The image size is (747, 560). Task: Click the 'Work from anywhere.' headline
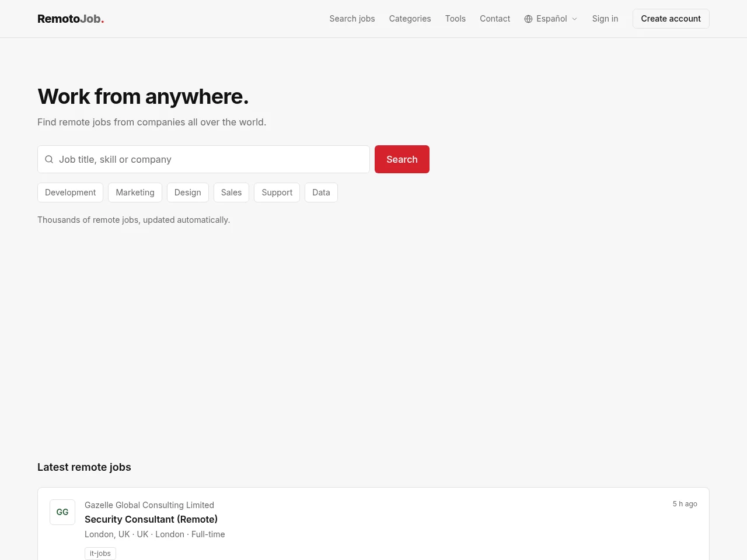[x=143, y=96]
